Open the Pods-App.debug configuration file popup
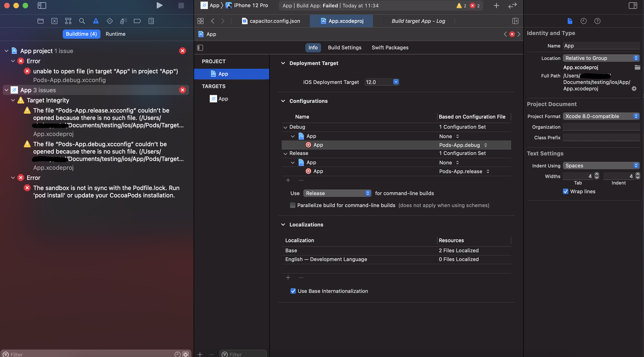 (463, 145)
